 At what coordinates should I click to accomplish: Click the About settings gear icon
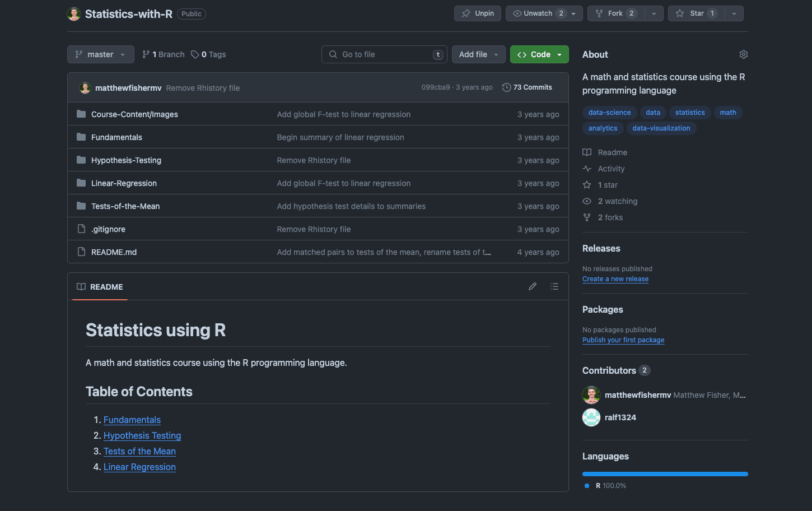pos(743,54)
